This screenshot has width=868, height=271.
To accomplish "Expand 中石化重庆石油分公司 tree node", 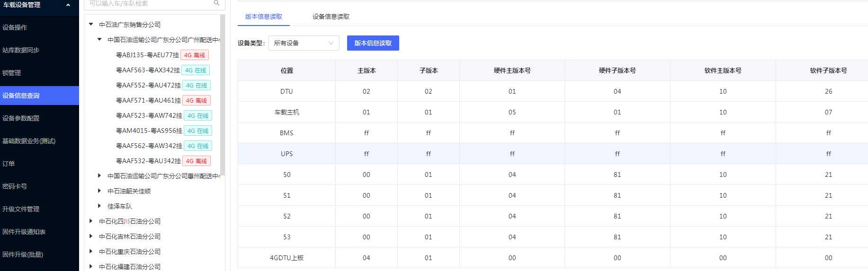I will [91, 252].
